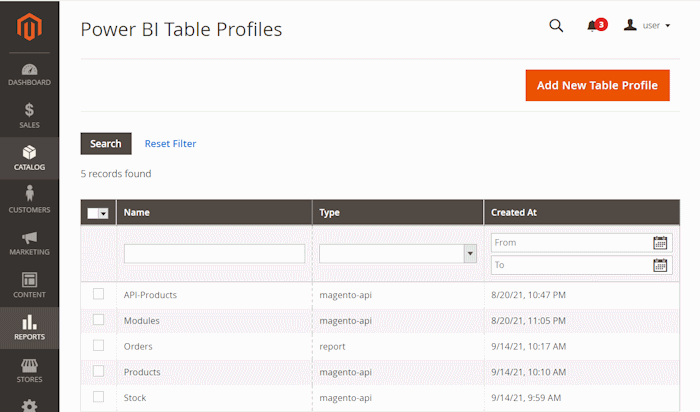
Task: Open the Orders table profile
Action: 138,346
